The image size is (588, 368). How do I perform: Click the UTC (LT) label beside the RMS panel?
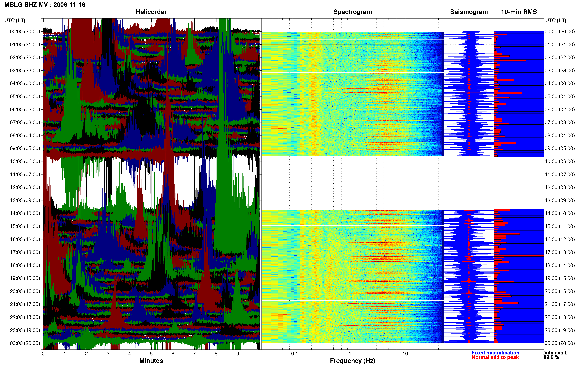pyautogui.click(x=556, y=20)
